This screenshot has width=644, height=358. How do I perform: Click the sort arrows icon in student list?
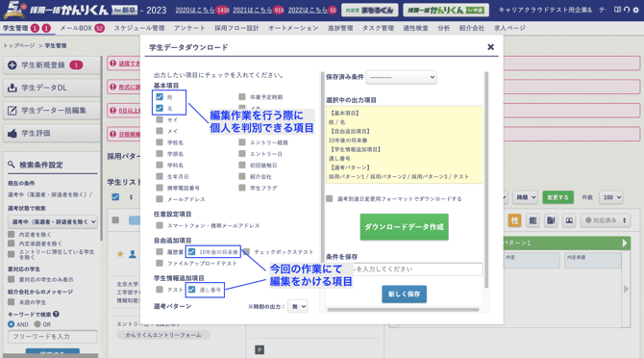click(131, 197)
